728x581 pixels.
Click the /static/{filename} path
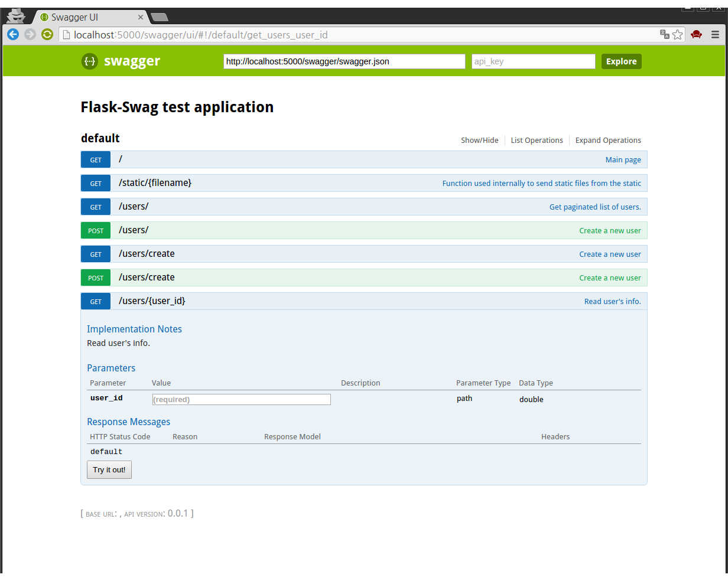(155, 183)
